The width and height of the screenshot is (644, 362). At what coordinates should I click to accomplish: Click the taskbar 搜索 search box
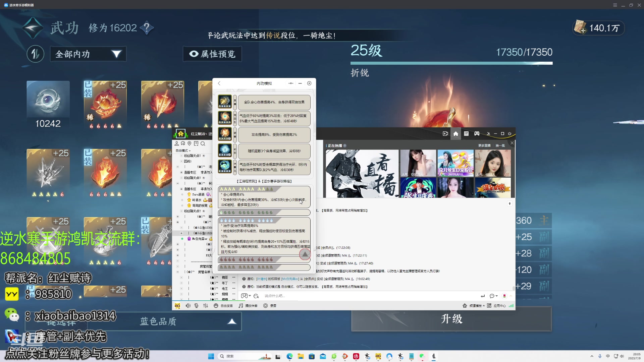pos(245,356)
